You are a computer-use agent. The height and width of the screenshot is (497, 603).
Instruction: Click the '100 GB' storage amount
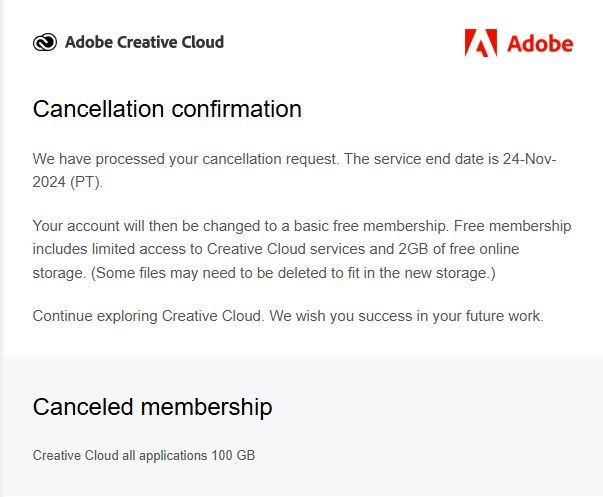point(234,456)
